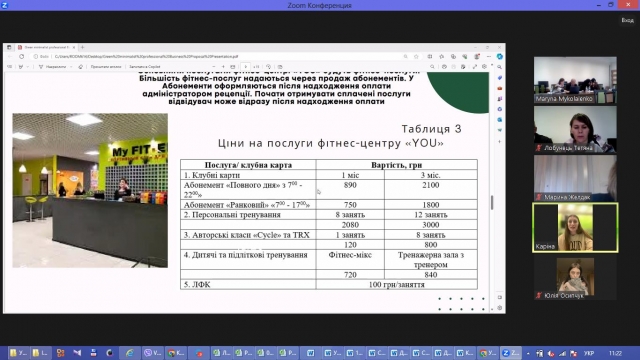Open the browser Settings and more menu

click(489, 57)
